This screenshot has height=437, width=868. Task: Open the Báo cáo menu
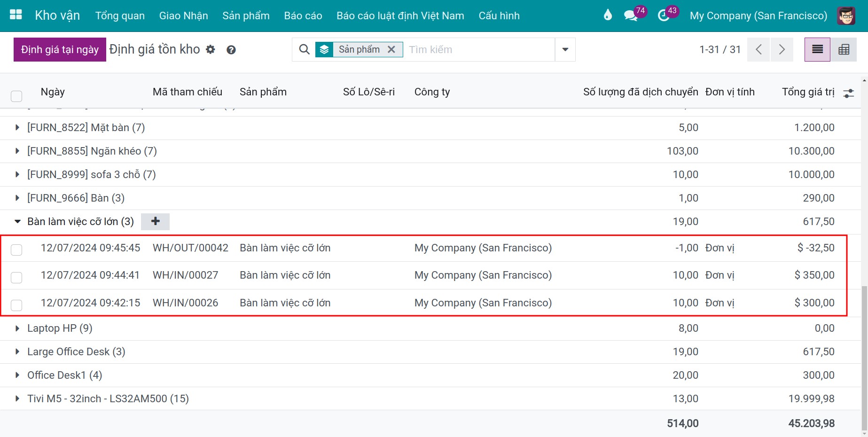303,16
